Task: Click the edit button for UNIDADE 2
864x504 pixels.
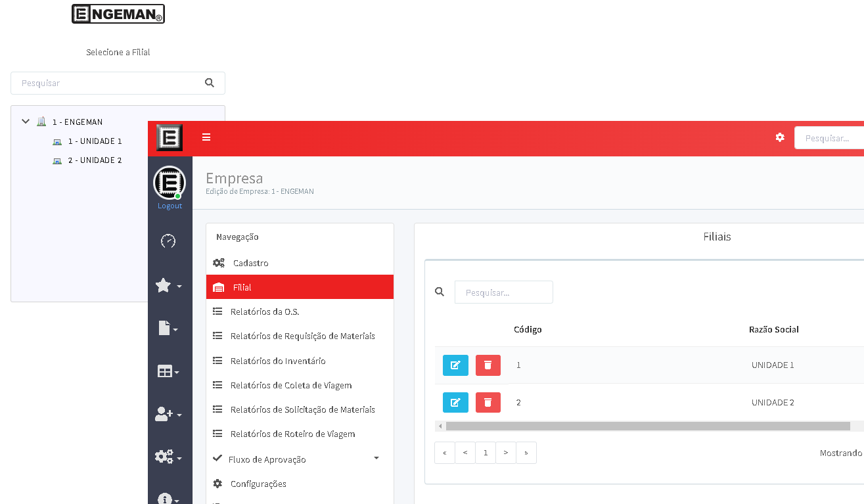Action: tap(455, 402)
